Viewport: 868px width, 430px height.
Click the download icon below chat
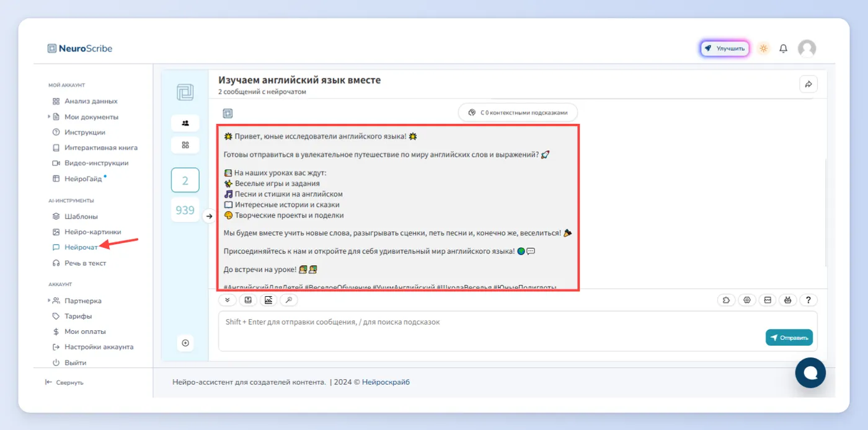[247, 300]
